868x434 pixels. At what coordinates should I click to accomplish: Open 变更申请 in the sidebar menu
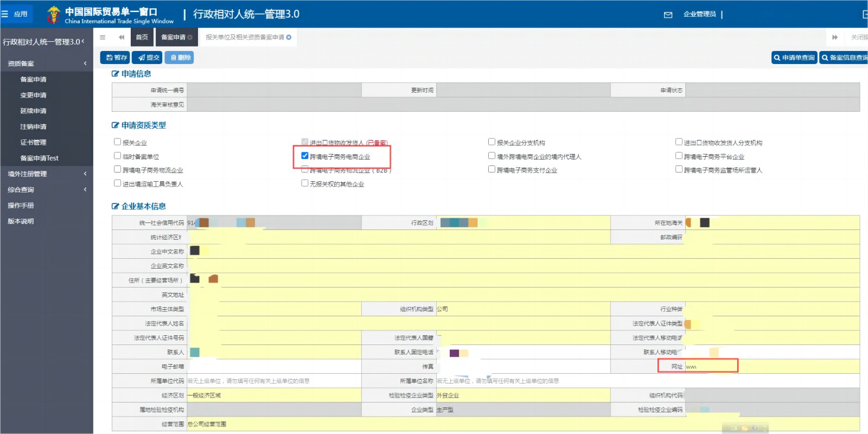pyautogui.click(x=33, y=95)
